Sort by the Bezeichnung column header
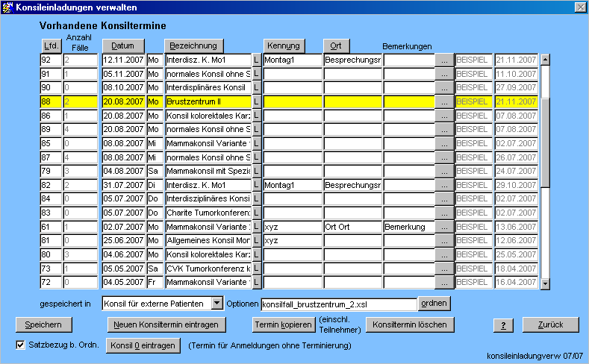This screenshot has width=589, height=364. [192, 45]
